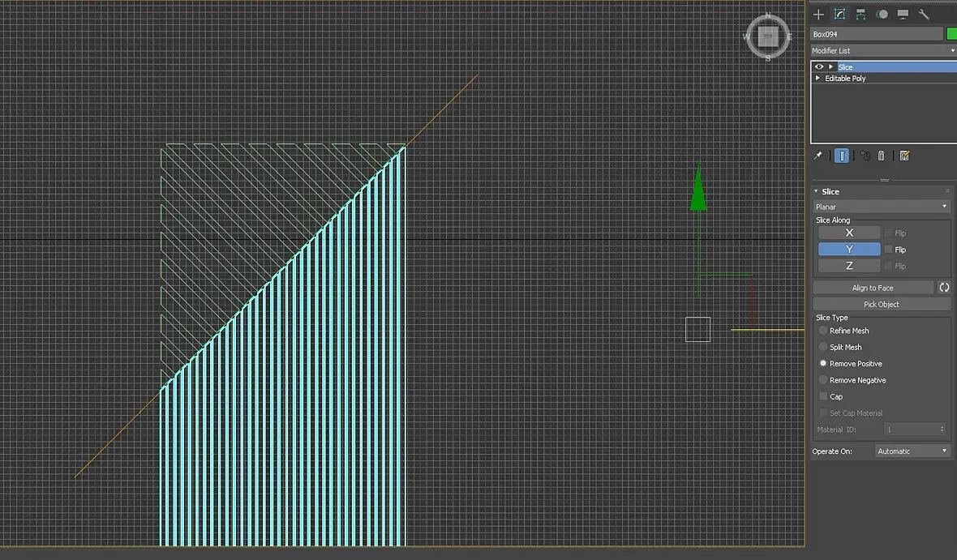This screenshot has height=560, width=957.
Task: Open the Hierarchy command panel tab
Action: click(x=860, y=14)
